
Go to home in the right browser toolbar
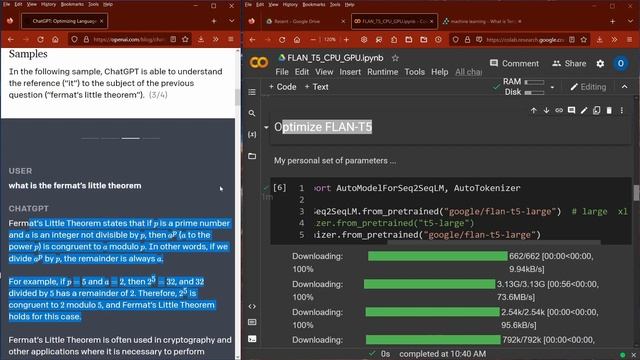[297, 40]
